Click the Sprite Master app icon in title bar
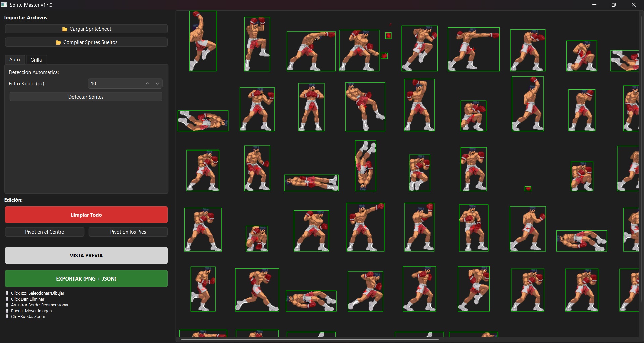This screenshot has width=644, height=343. [4, 5]
